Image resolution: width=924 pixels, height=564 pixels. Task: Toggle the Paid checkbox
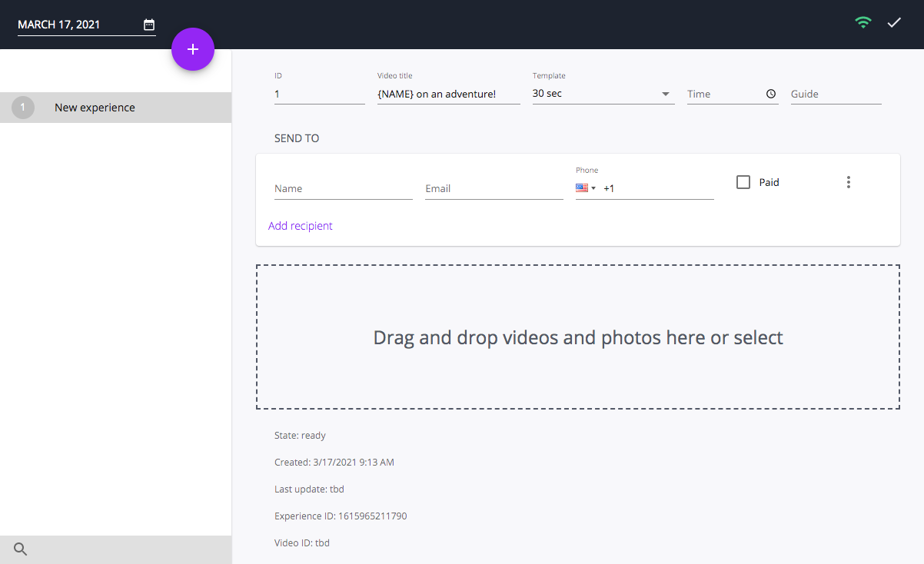(x=743, y=181)
